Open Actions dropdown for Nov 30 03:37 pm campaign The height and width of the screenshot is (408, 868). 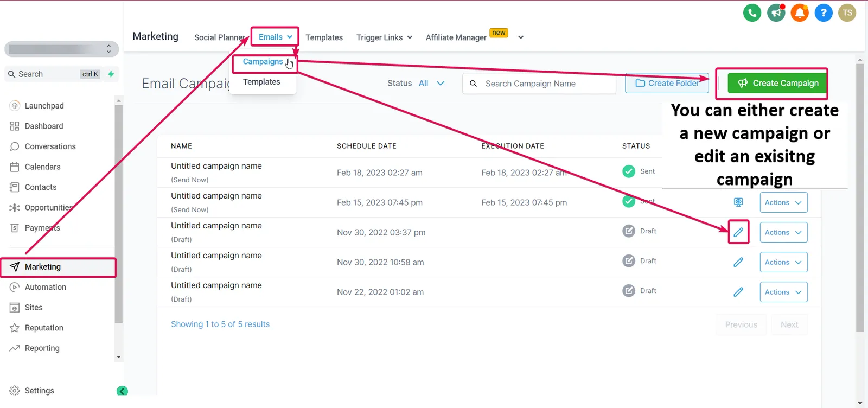point(783,232)
